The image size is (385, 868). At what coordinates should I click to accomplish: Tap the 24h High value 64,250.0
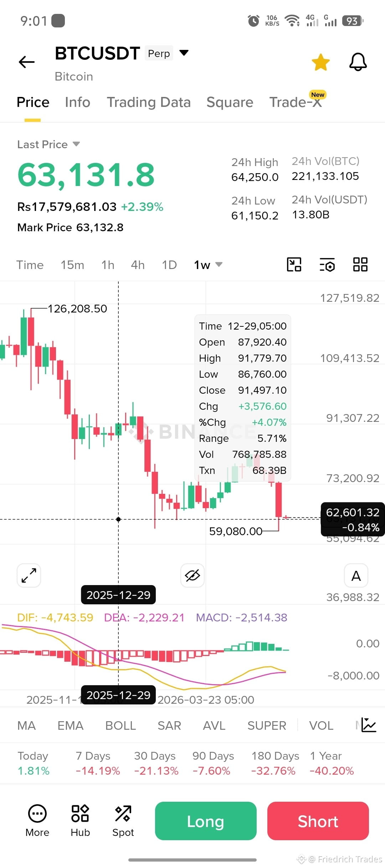pyautogui.click(x=255, y=177)
